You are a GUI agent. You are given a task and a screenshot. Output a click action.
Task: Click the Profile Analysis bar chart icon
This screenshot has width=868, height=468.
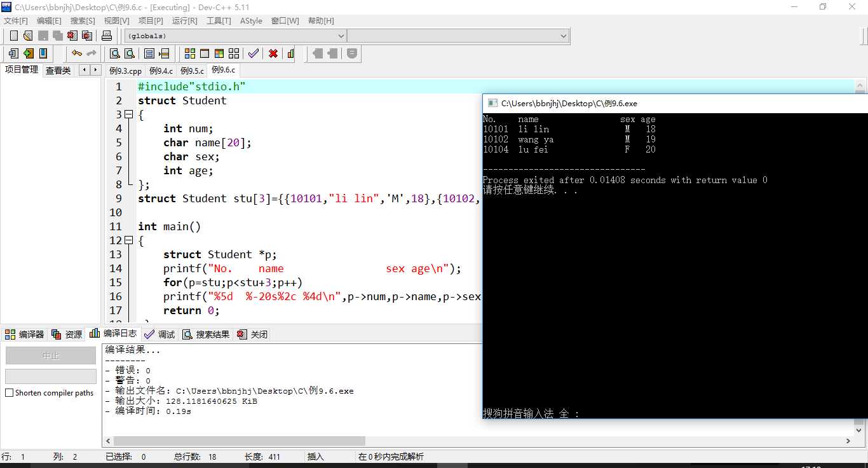[290, 53]
